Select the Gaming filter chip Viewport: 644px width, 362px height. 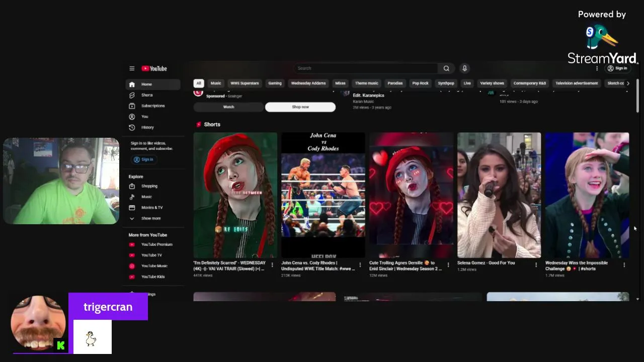click(275, 83)
